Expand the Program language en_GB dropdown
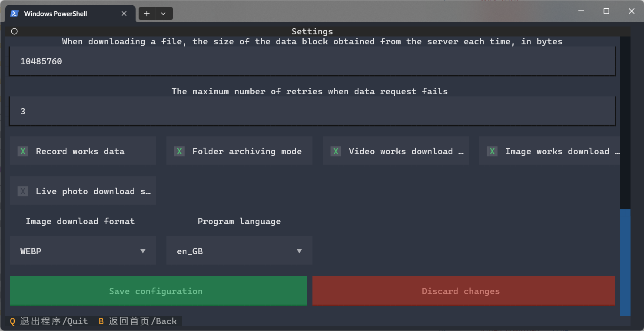The height and width of the screenshot is (331, 644). coord(239,251)
